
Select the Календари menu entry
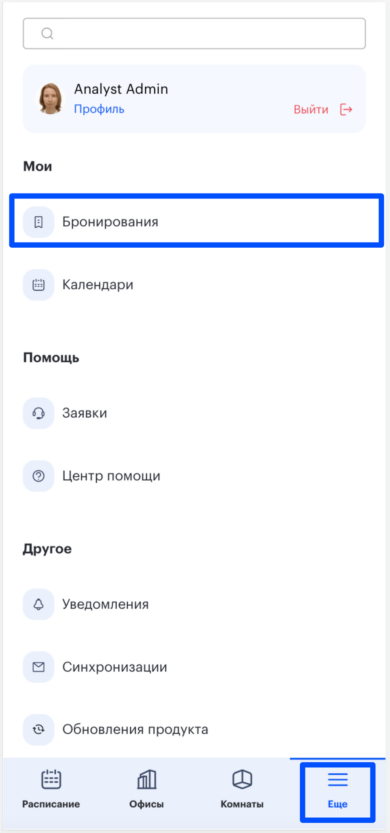click(x=194, y=285)
